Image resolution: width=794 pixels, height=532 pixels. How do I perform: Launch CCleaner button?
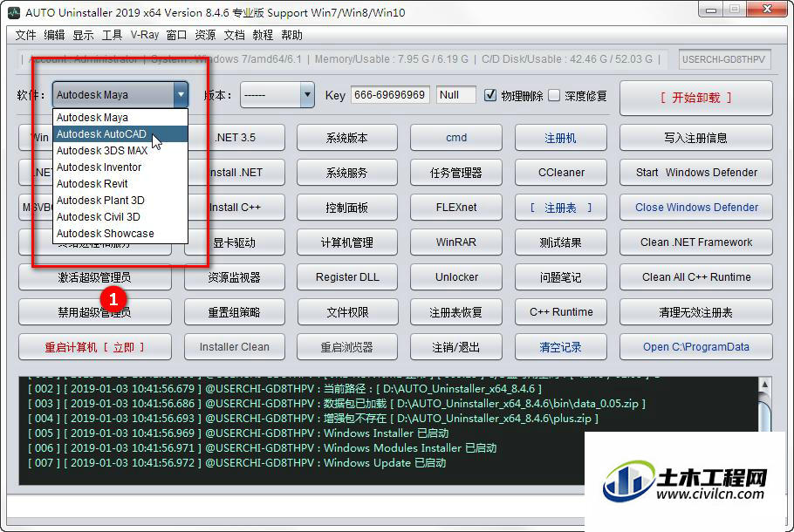(560, 173)
